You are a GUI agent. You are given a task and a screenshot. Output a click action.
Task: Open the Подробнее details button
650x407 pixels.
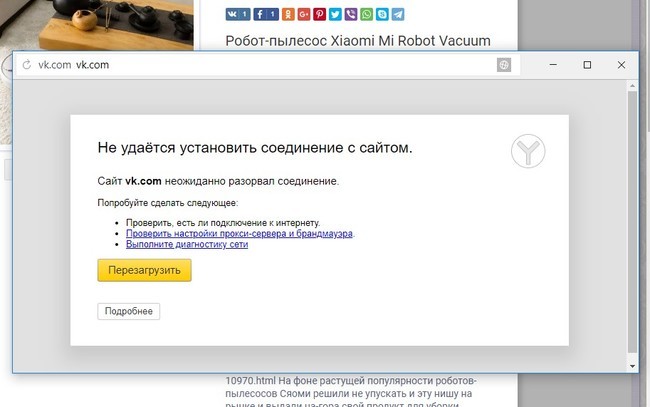129,311
